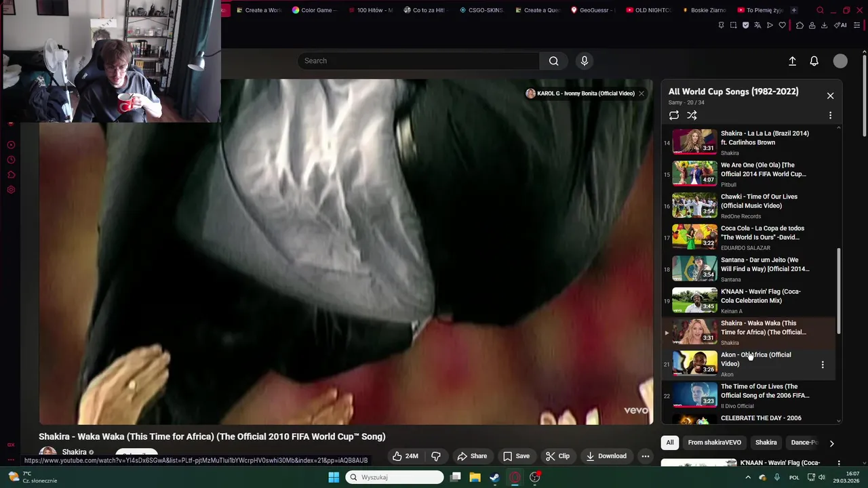Toggle playlist shuffle
868x488 pixels.
pos(692,115)
